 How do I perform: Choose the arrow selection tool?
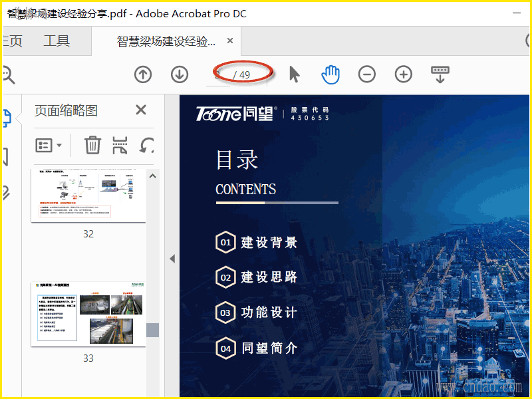click(294, 74)
